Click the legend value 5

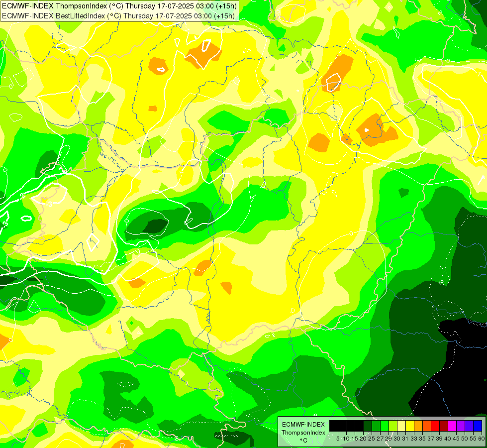click(x=338, y=439)
